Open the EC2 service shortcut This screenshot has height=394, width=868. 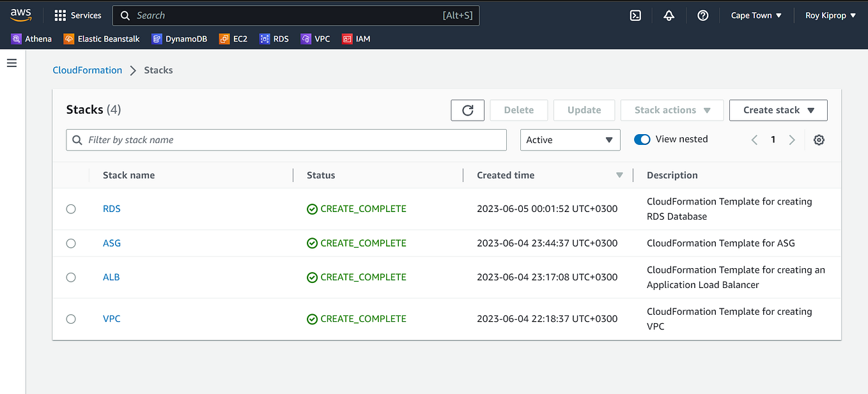click(233, 38)
